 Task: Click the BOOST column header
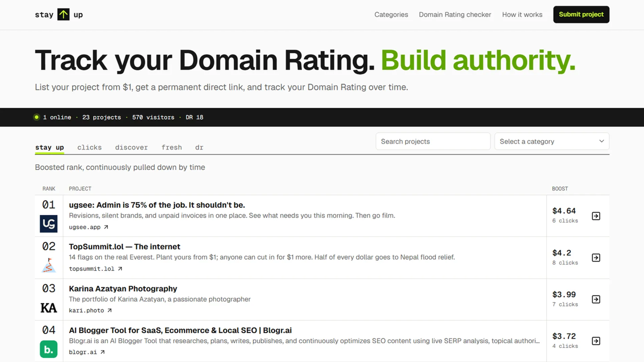560,189
